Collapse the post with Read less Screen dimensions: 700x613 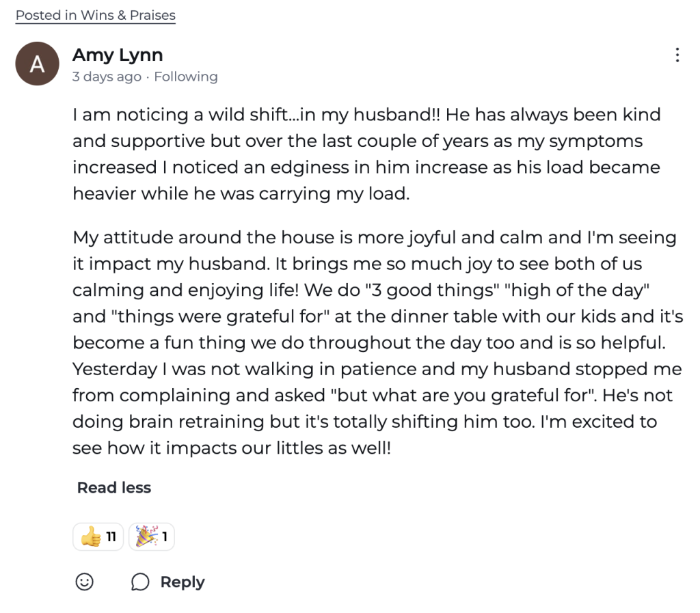[113, 487]
